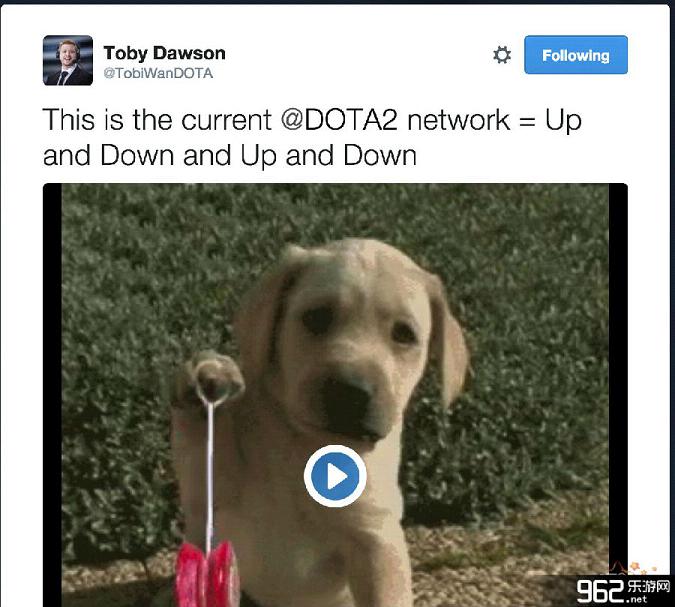The height and width of the screenshot is (607, 675).
Task: Select the "and Down and Up and Down" text line
Action: point(229,155)
